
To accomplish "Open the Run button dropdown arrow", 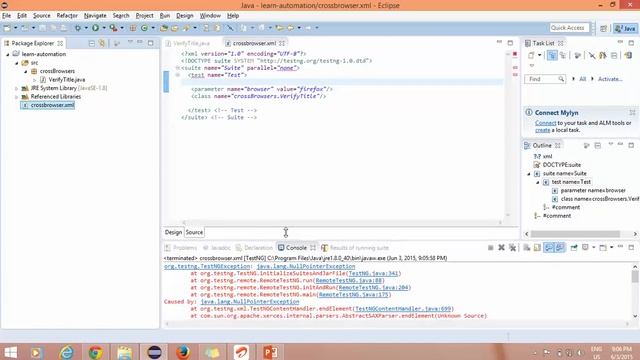I will point(104,28).
